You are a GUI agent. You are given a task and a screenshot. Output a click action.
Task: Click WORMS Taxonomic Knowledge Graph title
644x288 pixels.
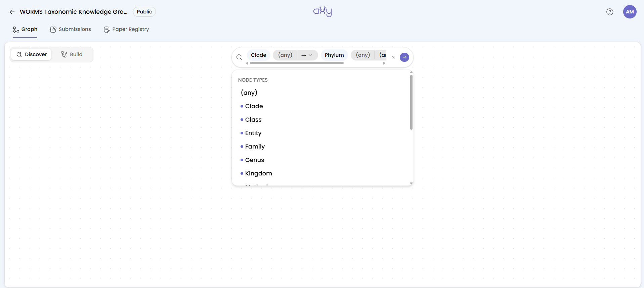click(74, 12)
